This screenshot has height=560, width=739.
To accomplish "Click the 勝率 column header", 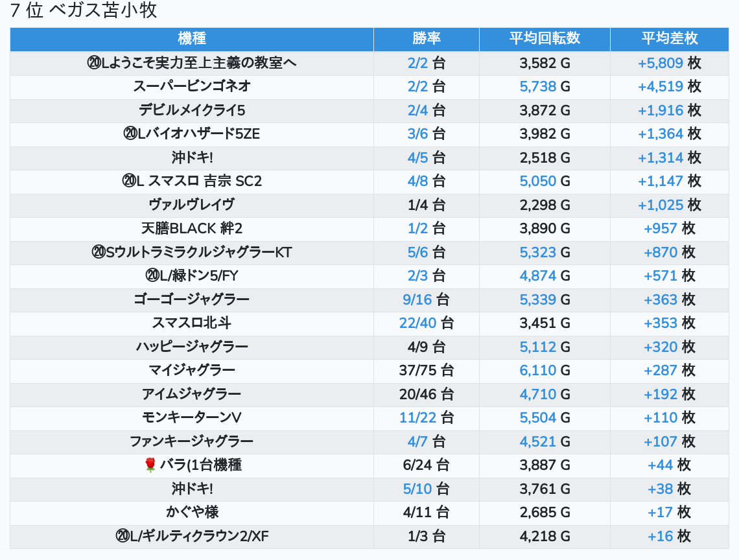I will [427, 39].
